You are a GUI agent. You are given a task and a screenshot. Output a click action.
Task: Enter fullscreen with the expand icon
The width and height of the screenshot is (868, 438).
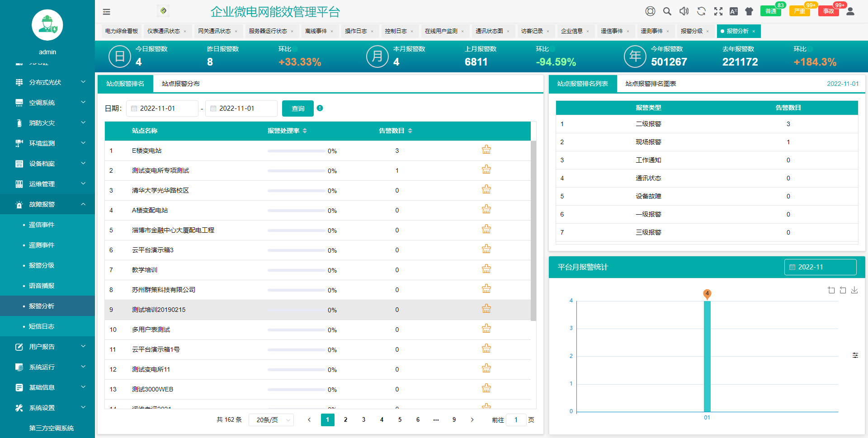click(x=718, y=11)
